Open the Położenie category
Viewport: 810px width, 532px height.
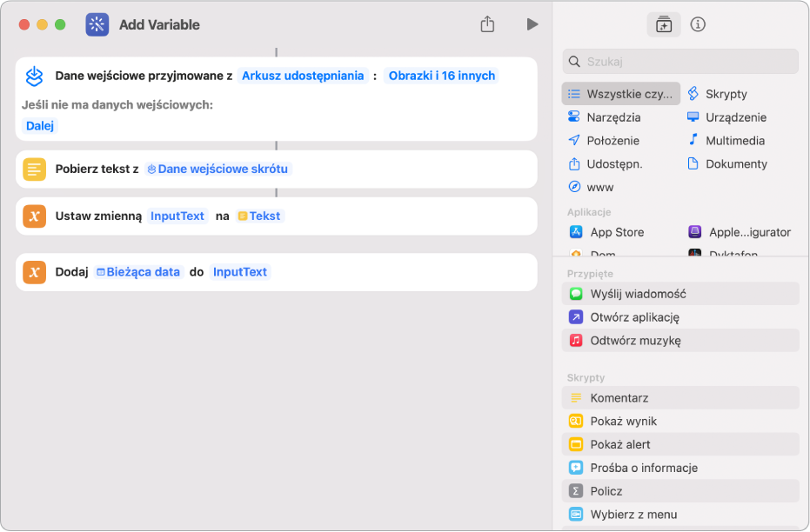tap(613, 140)
